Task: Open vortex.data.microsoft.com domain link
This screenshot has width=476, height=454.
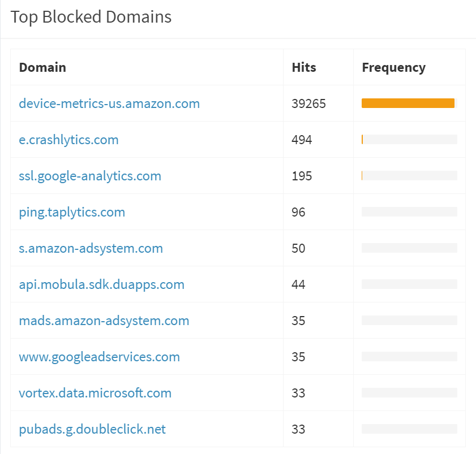Action: point(95,393)
